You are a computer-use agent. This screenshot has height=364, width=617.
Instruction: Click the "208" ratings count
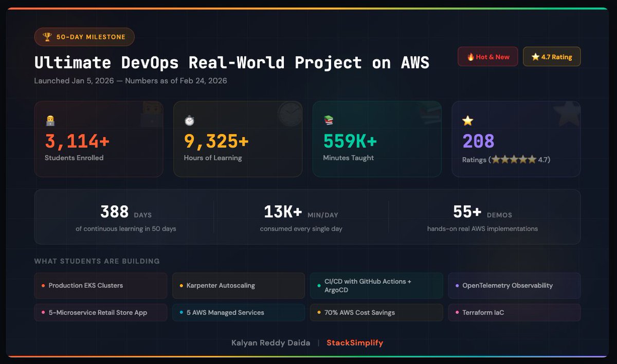click(478, 141)
